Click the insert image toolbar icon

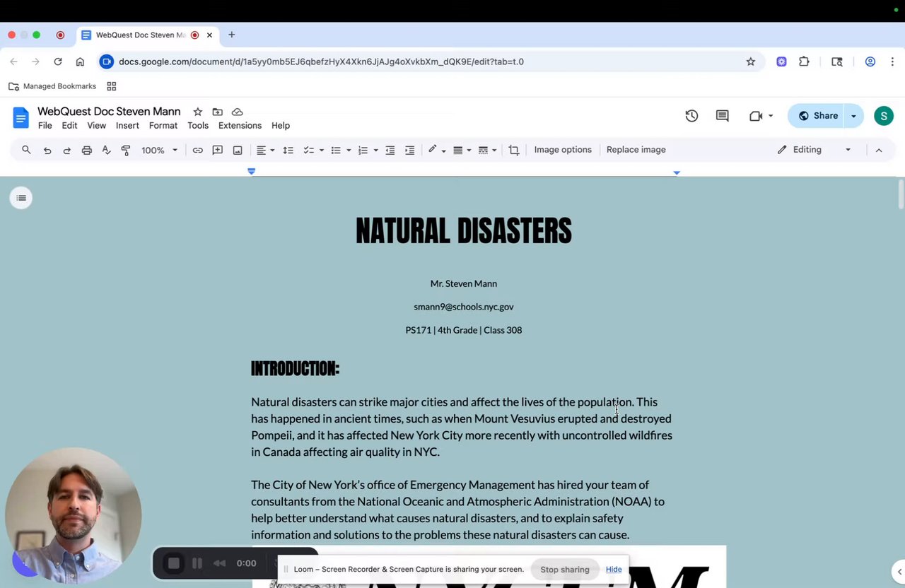[238, 150]
